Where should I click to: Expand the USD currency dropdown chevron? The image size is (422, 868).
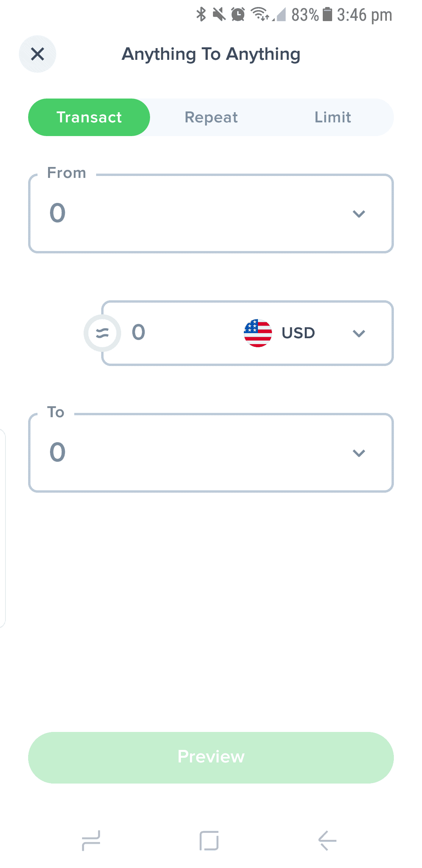coord(359,334)
